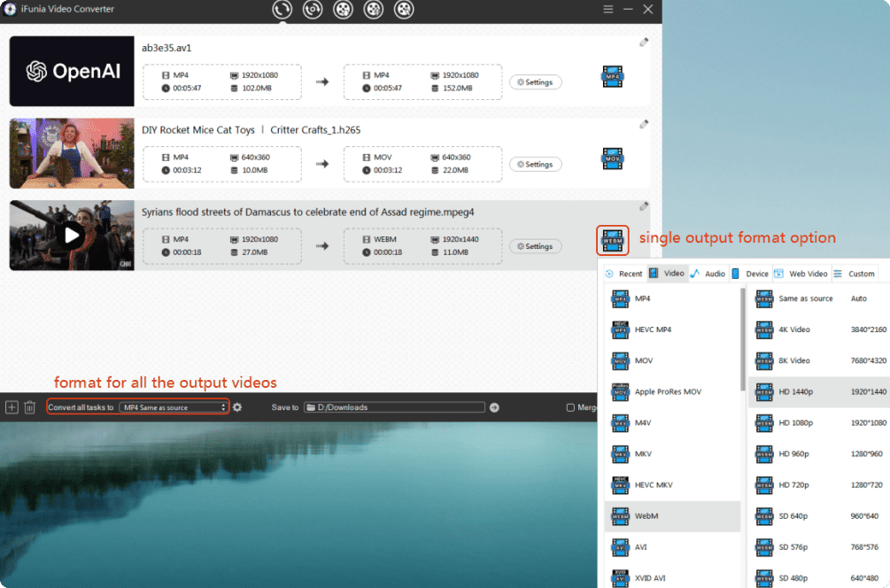Toggle the Merge checkbox

pos(570,407)
